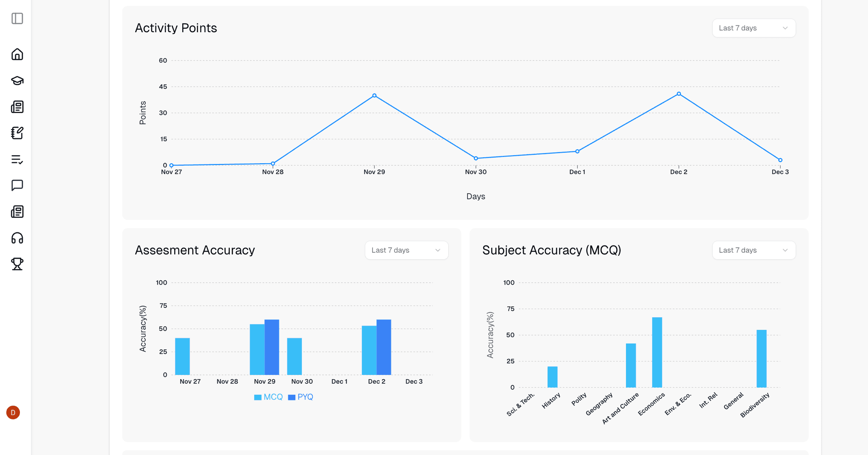Image resolution: width=868 pixels, height=455 pixels.
Task: Click the Dec 2 peak data point
Action: [679, 93]
